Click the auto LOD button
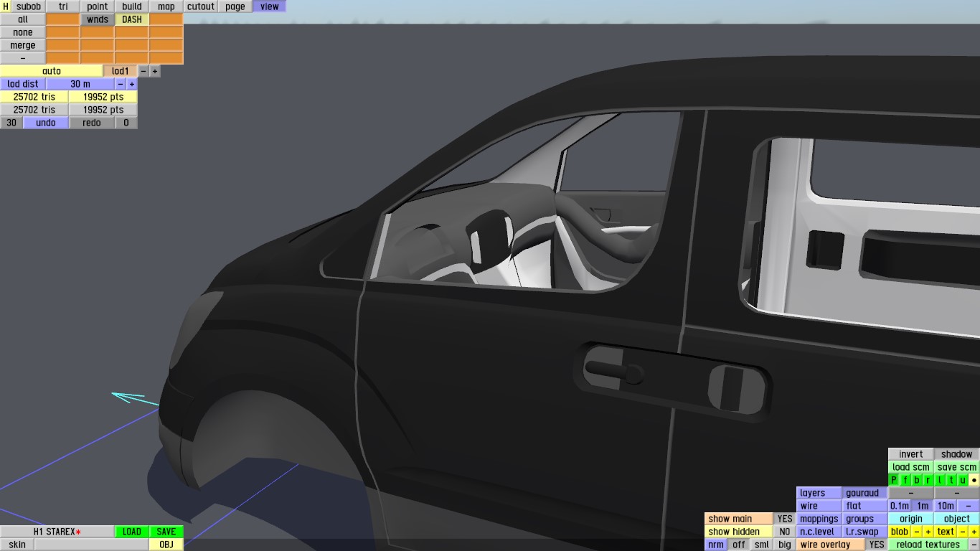 click(x=52, y=71)
